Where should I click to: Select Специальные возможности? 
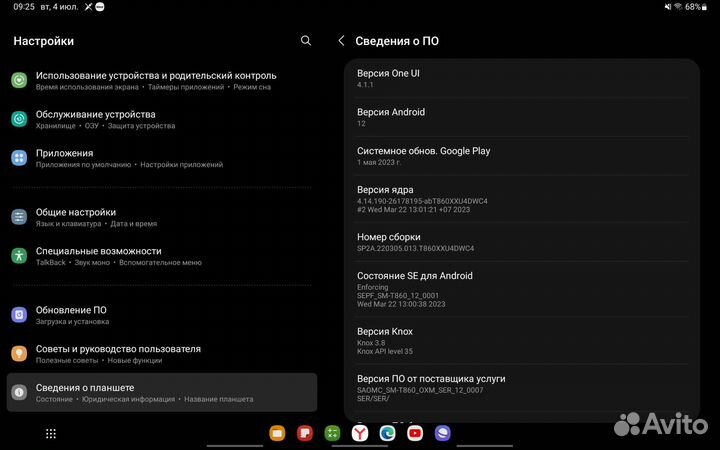coord(98,256)
